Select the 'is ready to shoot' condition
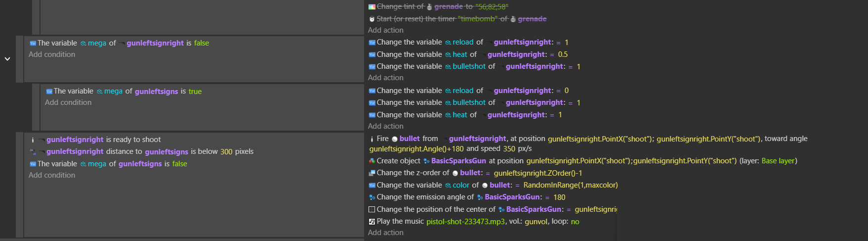This screenshot has width=868, height=241. pos(133,140)
